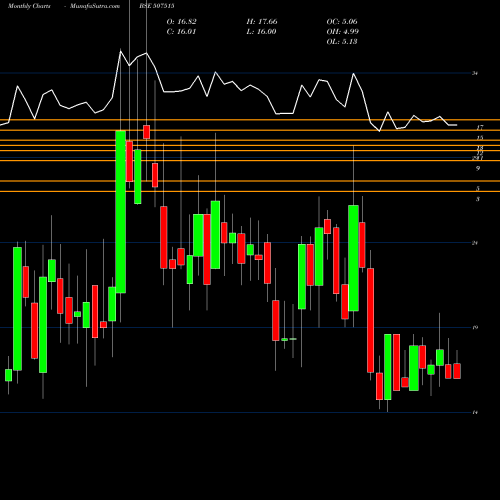Click the 17 level label by the orange lines
The height and width of the screenshot is (500, 500).
point(479,127)
